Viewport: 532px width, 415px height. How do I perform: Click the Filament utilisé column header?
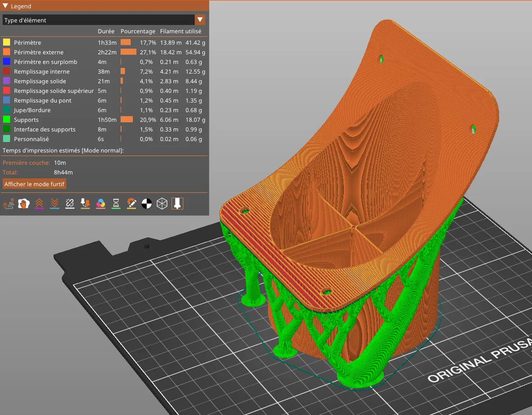click(181, 32)
